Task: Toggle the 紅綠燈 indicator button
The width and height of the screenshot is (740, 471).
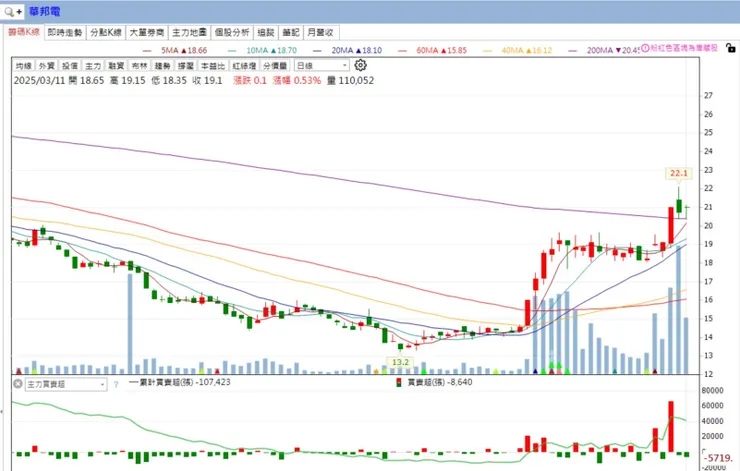Action: [244, 66]
